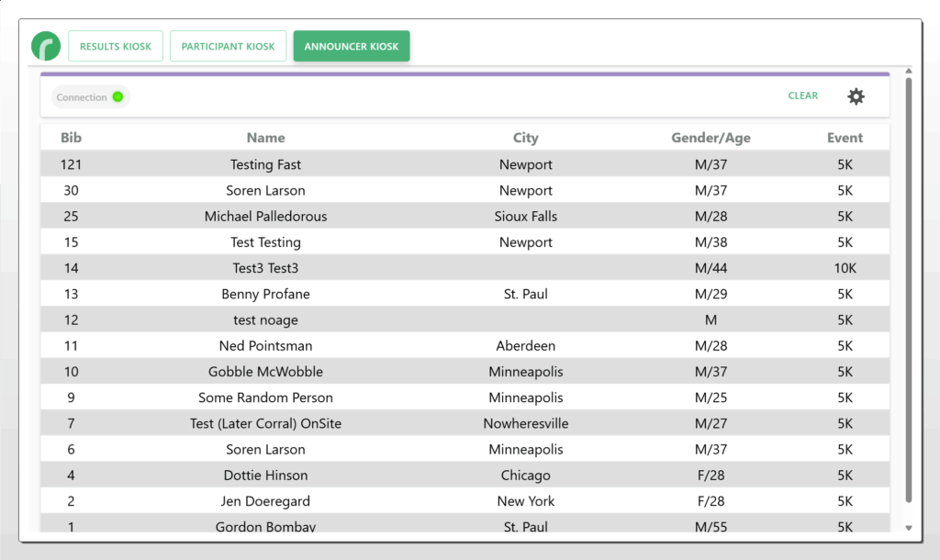Click the Gender/Age column header

711,138
